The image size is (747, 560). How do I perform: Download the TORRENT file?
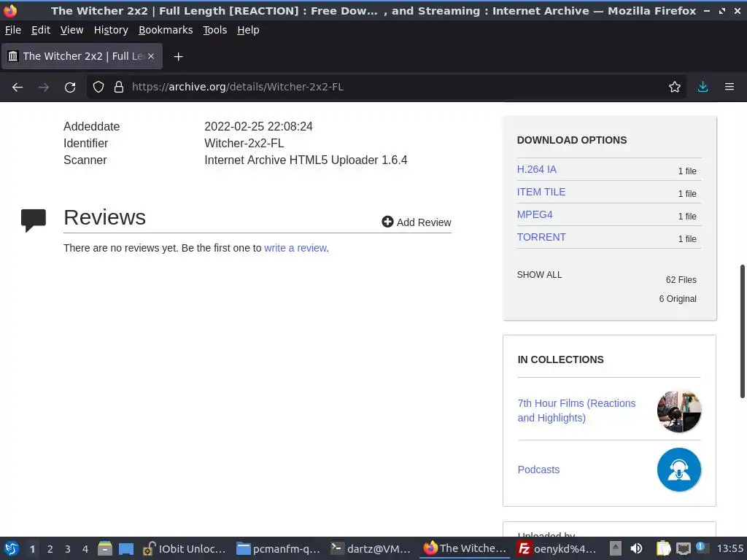[541, 237]
